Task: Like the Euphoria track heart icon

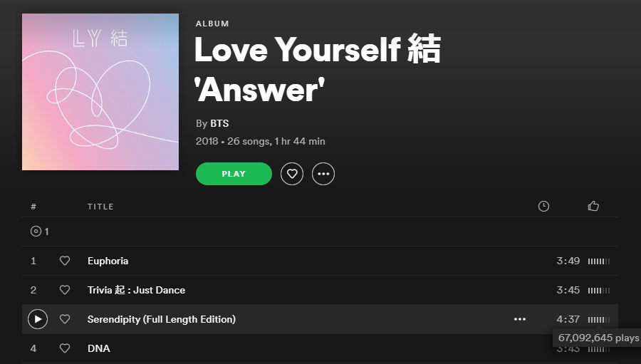Action: tap(65, 261)
